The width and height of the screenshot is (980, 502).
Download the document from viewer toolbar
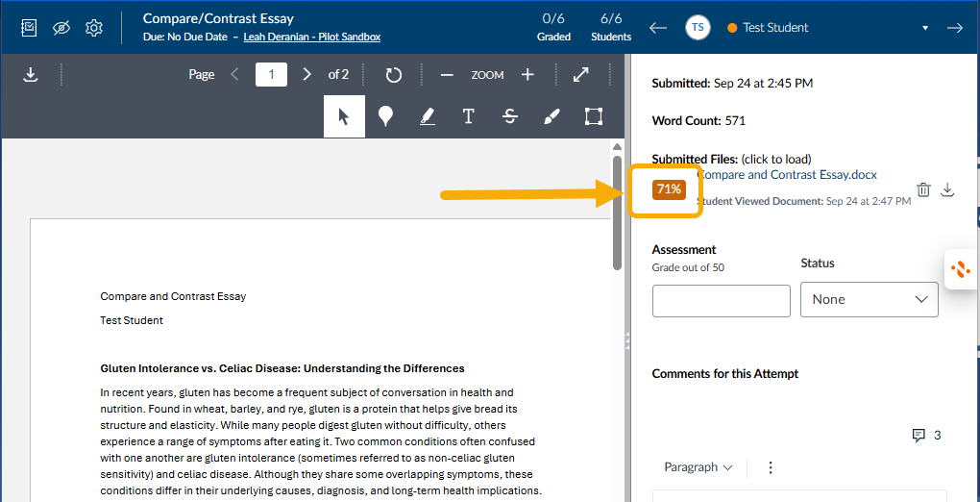(x=30, y=75)
